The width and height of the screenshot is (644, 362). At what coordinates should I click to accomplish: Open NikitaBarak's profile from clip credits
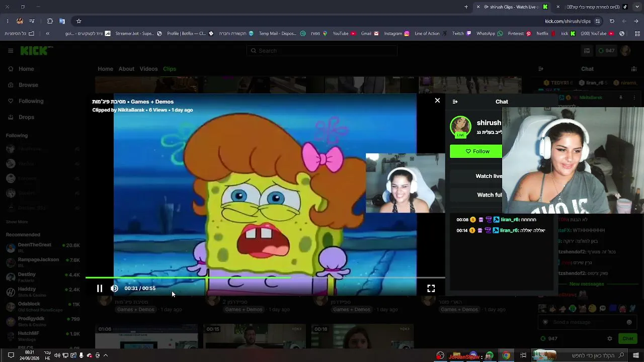click(131, 110)
